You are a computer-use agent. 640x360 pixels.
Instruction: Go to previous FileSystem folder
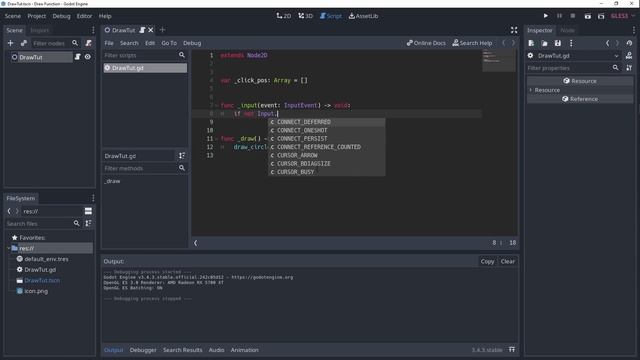(9, 211)
